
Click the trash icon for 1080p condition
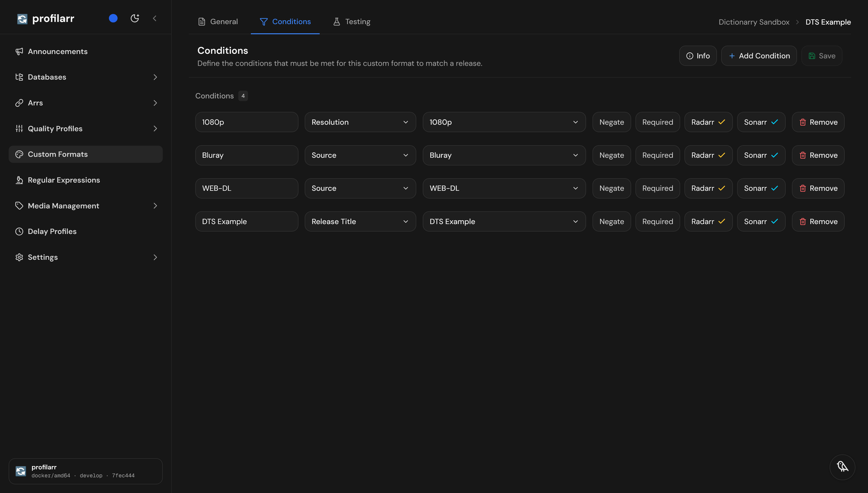click(802, 122)
